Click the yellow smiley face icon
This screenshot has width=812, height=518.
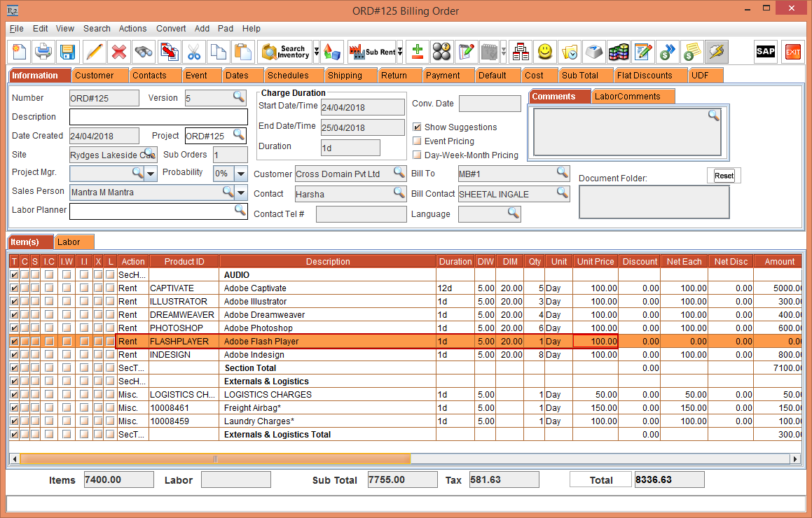(x=545, y=52)
